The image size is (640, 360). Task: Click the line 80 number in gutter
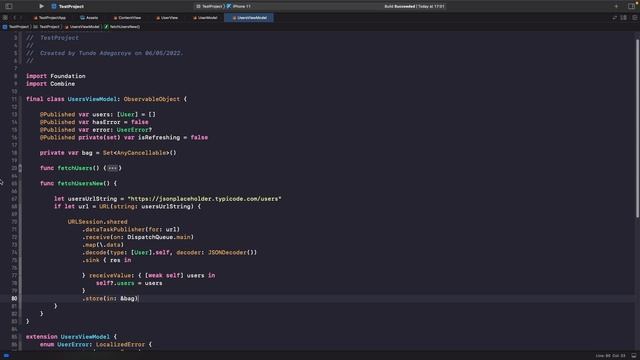click(x=14, y=298)
